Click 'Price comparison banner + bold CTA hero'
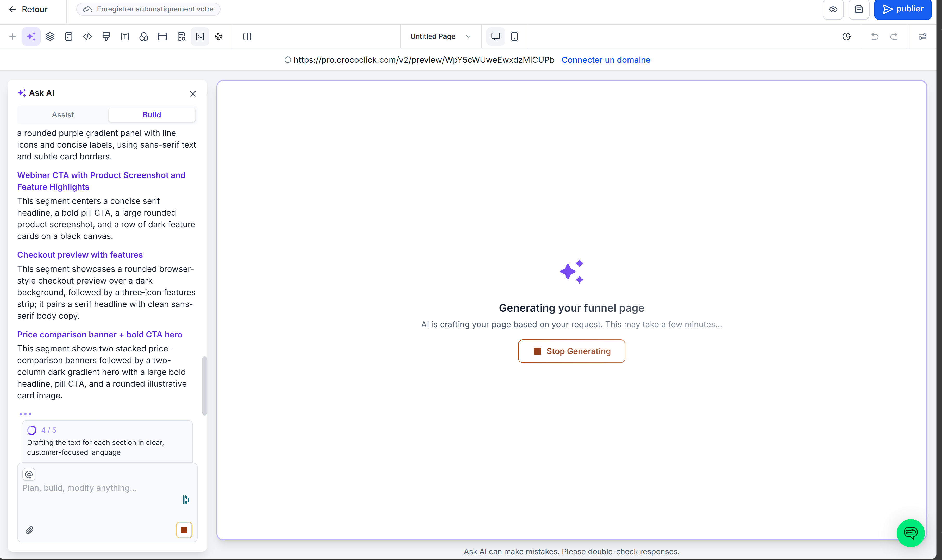 click(100, 334)
